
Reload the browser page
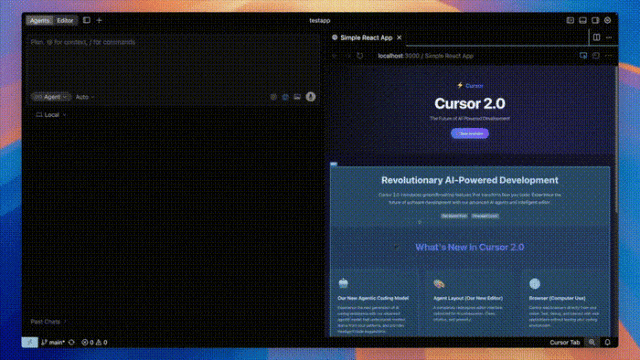pos(360,56)
